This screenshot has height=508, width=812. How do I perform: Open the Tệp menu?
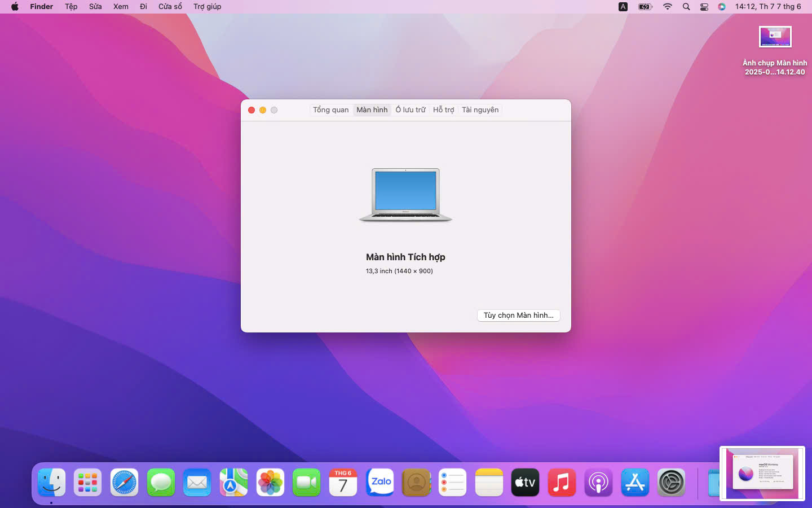(71, 7)
